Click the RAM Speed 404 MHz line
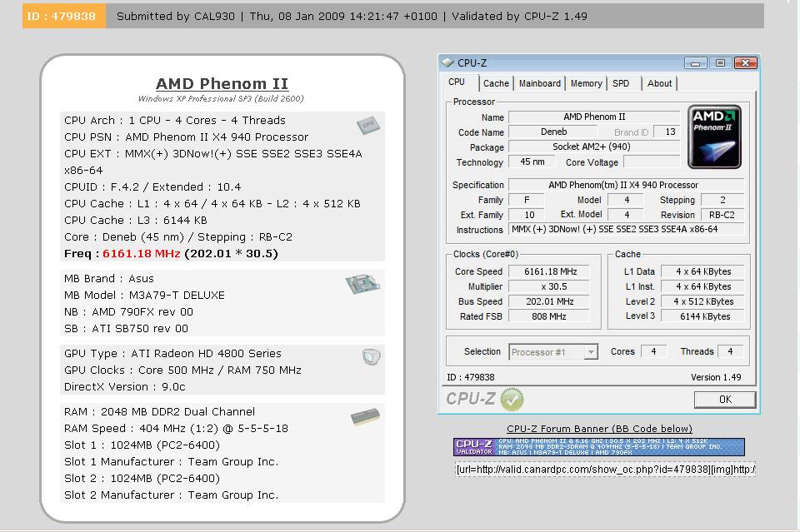Viewport: 800px width, 532px height. pos(176,429)
